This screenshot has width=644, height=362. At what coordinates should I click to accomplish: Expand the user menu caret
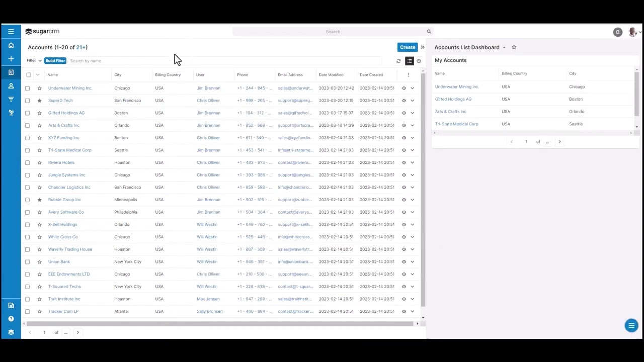pos(640,33)
